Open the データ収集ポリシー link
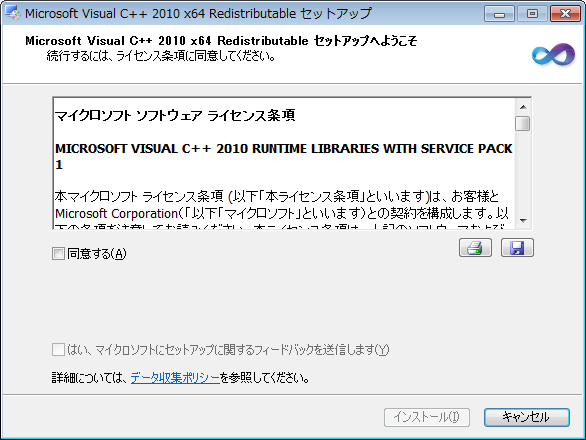586x440 pixels. tap(175, 378)
